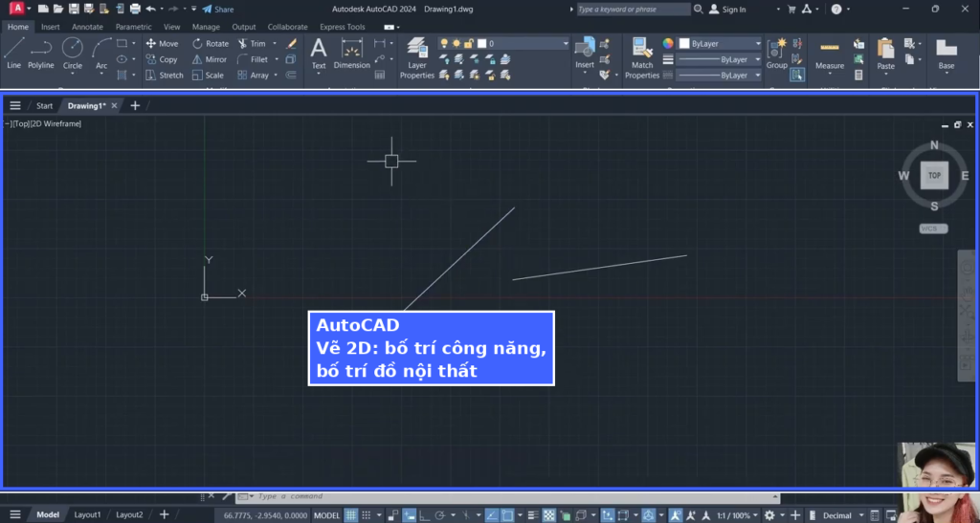Expand the Array dropdown arrow
Screen dimensions: 980x523
tap(277, 75)
